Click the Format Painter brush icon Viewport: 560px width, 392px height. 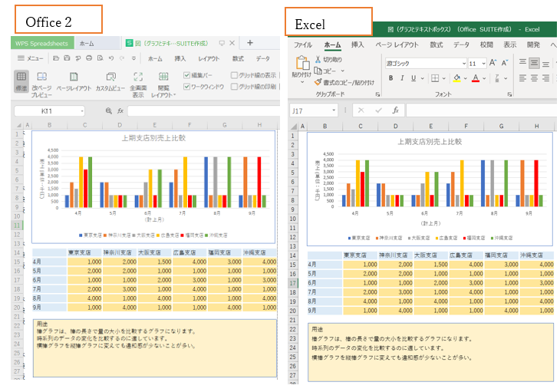point(318,81)
